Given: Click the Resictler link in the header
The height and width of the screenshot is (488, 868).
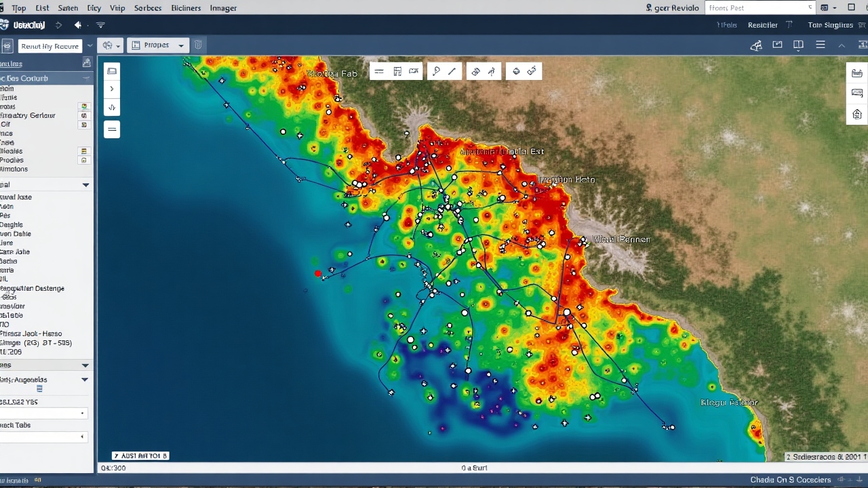Looking at the screenshot, I should point(762,25).
